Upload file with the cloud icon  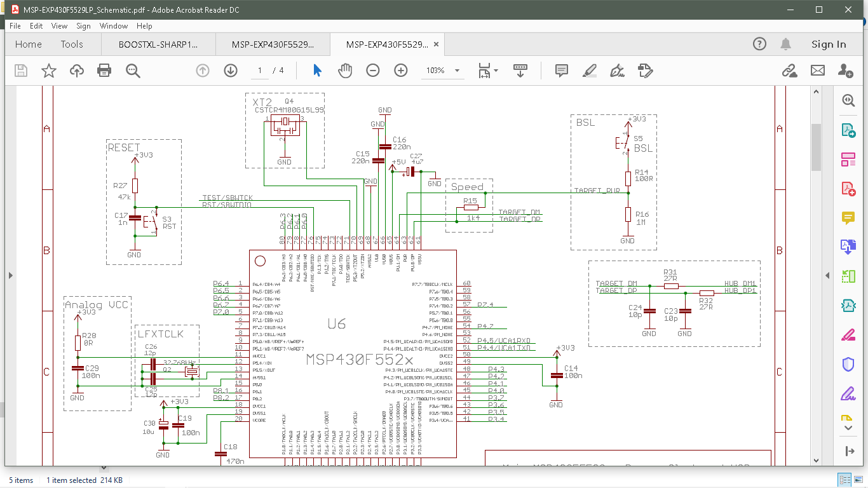pos(77,71)
